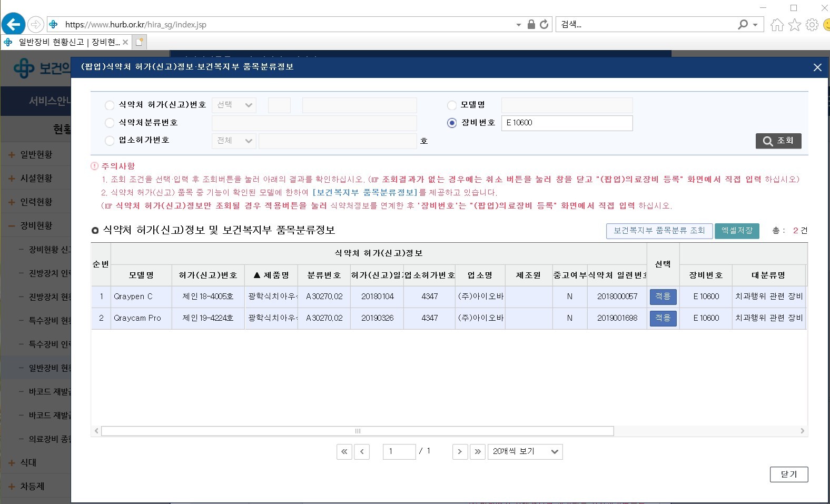The width and height of the screenshot is (830, 504).
Task: Click the Qraycam Pro model cell
Action: 141,318
